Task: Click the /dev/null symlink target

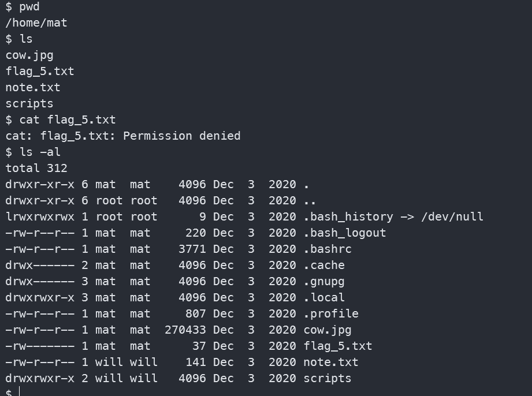Action: (453, 217)
